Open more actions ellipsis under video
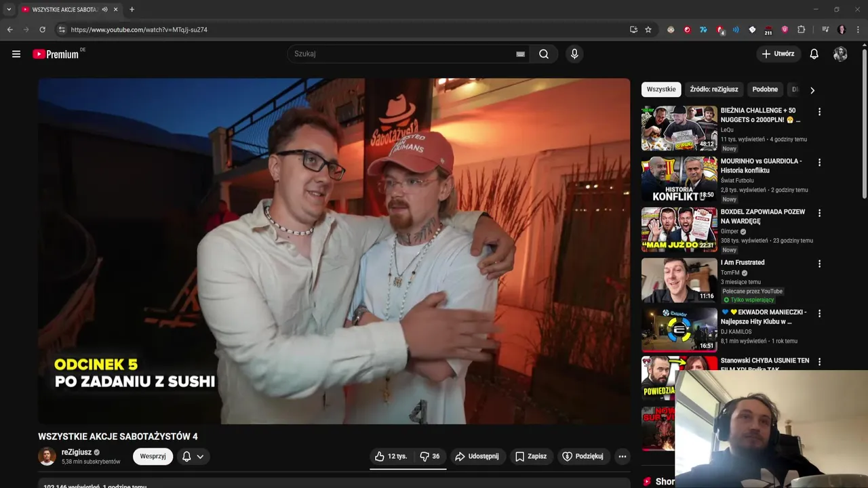Screen dimensions: 868x488 (x=622, y=456)
